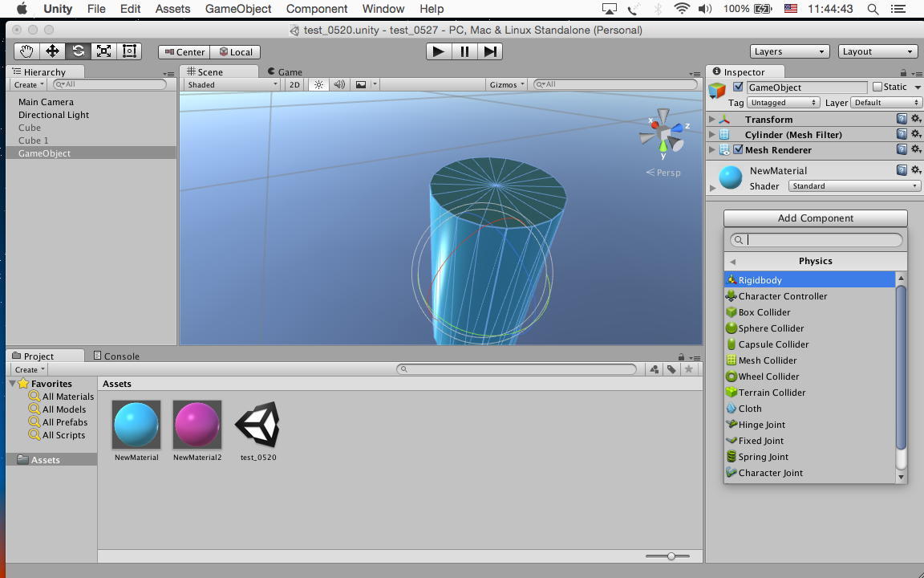Switch to the Console tab
Screen dimensions: 924x578
(x=116, y=356)
